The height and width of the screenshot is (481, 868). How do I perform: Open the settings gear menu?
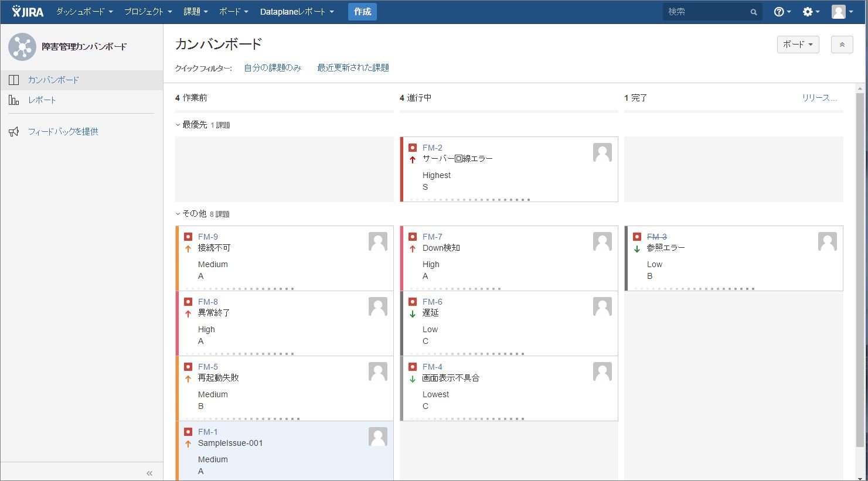point(811,12)
